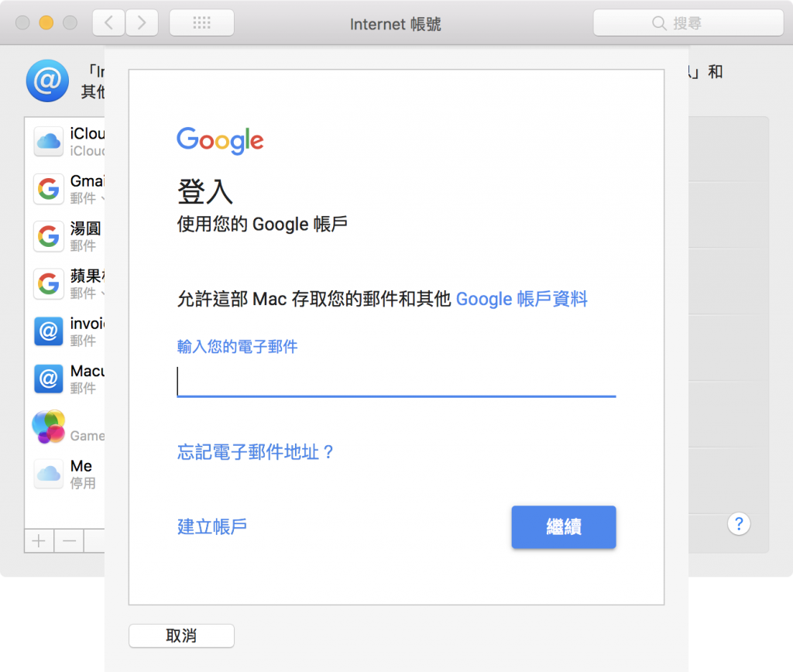Click the blue 繼續 button
This screenshot has height=672, width=793.
click(x=564, y=527)
